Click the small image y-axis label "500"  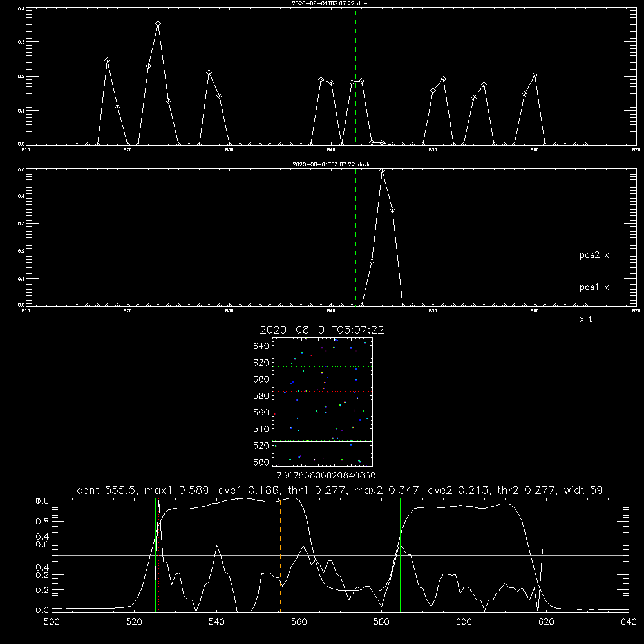point(261,462)
